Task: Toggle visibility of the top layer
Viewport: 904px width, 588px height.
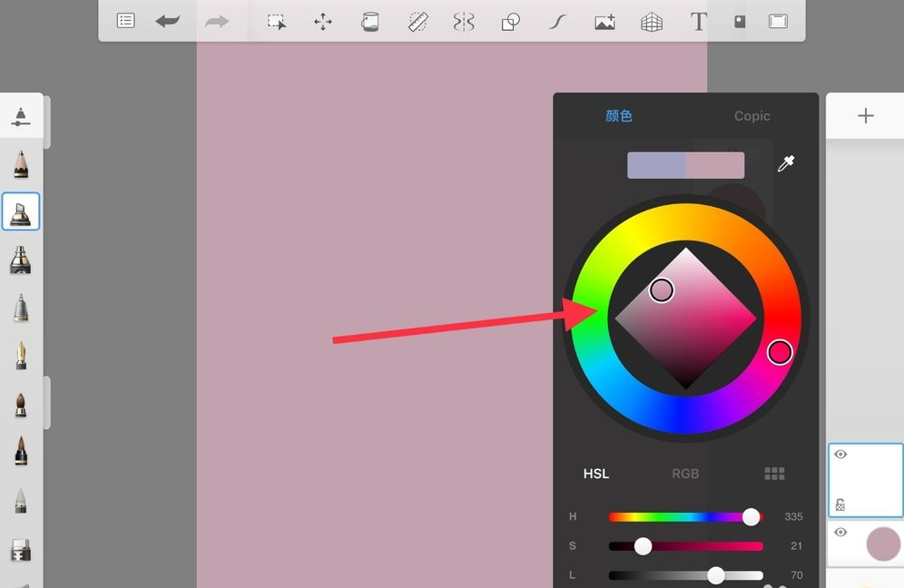Action: (x=840, y=455)
